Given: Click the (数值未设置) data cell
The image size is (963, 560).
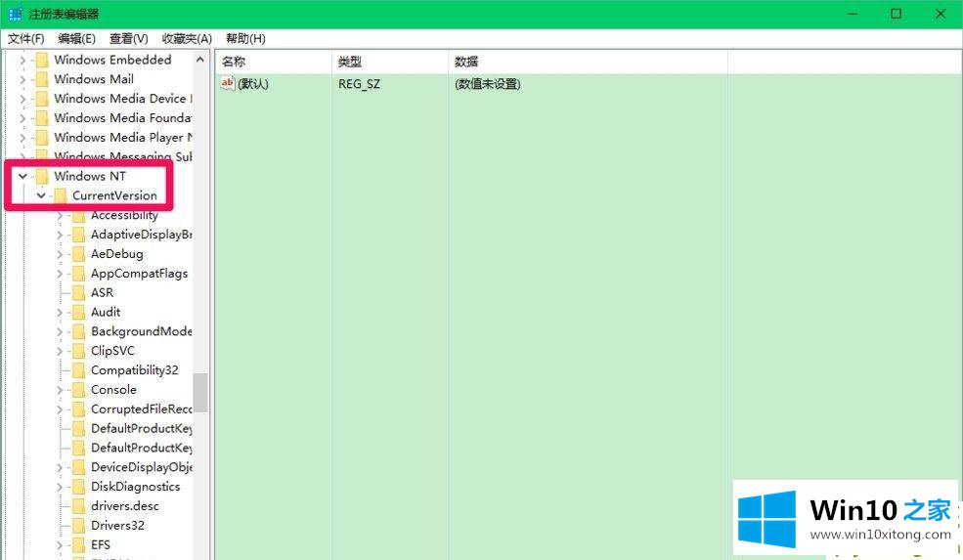Looking at the screenshot, I should [488, 84].
